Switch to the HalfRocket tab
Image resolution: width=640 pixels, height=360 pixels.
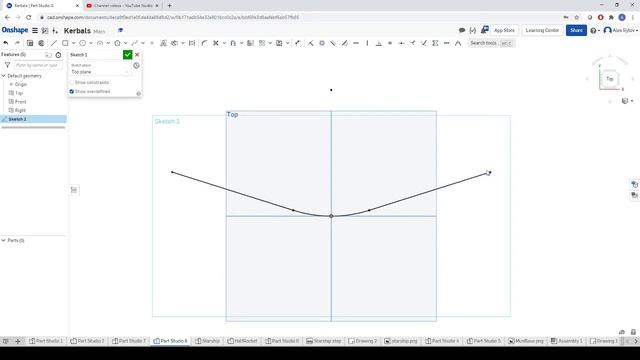(x=243, y=341)
